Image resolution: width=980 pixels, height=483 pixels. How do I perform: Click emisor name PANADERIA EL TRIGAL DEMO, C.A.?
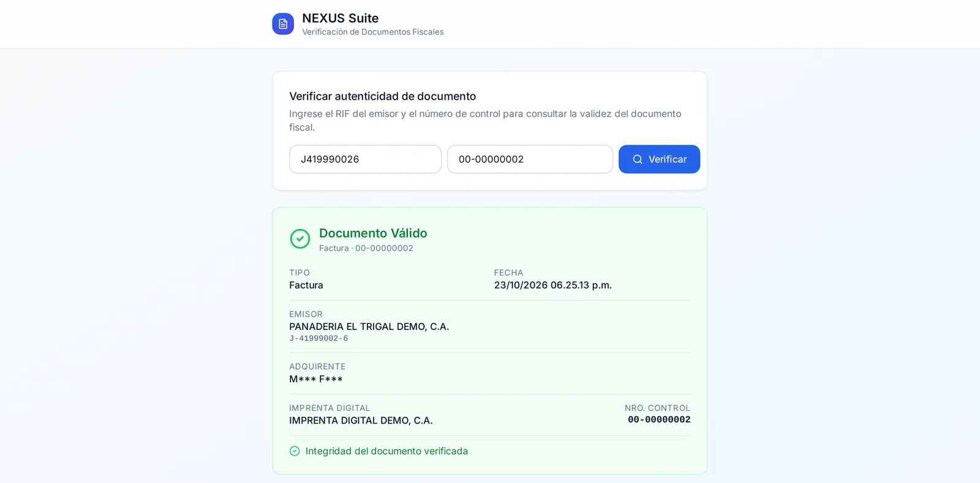point(369,327)
